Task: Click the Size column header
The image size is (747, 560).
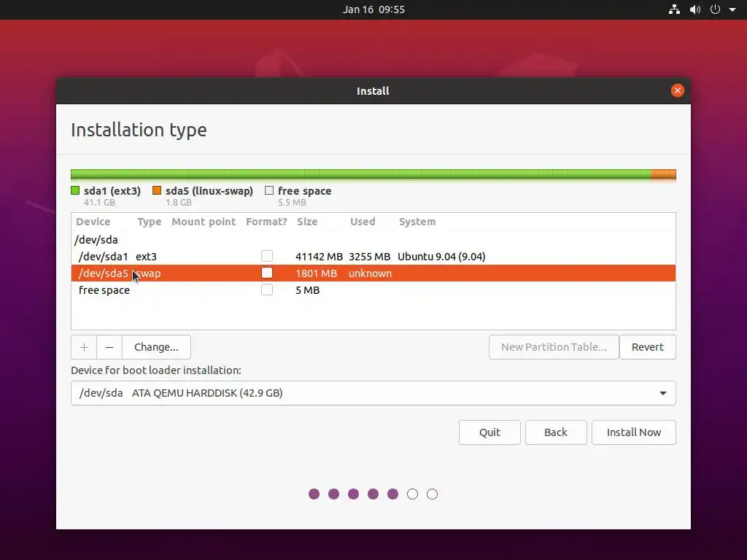Action: 307,222
